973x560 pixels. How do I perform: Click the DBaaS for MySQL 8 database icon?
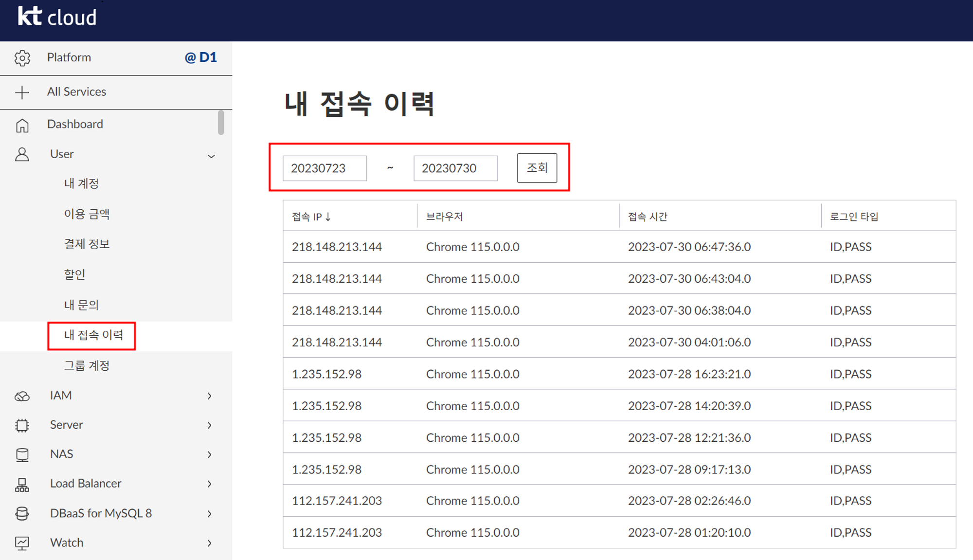22,513
